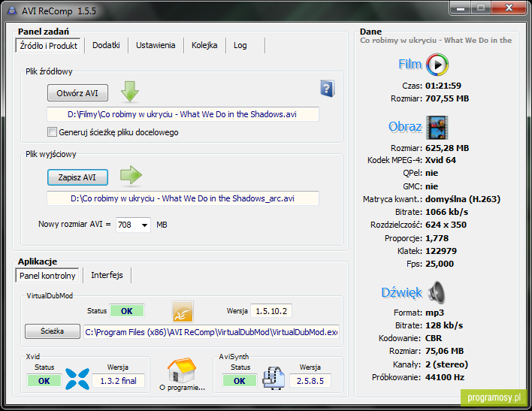Close the AVI ReComp window
This screenshot has height=411, width=532.
tap(509, 8)
